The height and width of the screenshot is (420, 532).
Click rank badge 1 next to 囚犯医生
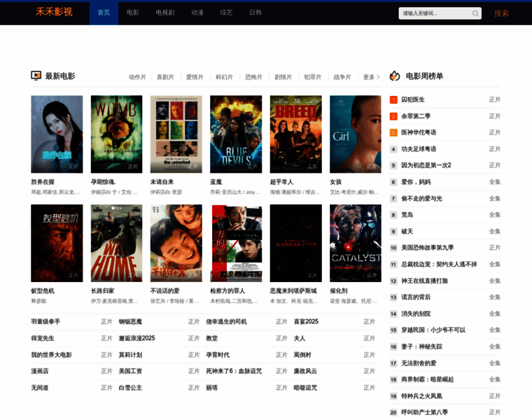pos(393,99)
